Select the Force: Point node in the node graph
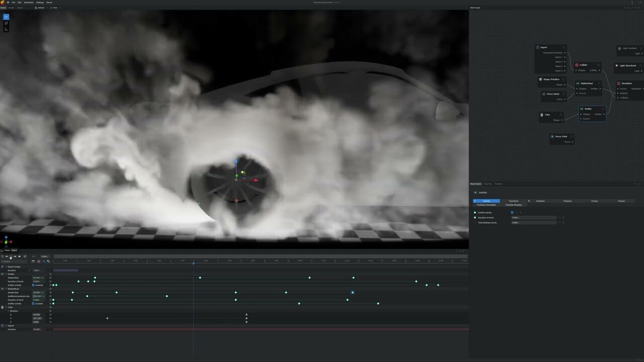 [x=562, y=136]
